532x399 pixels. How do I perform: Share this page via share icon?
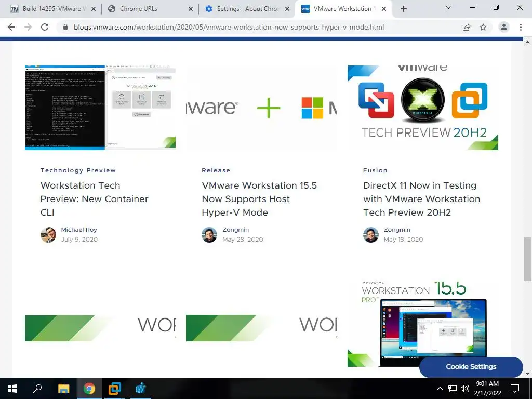(x=467, y=27)
